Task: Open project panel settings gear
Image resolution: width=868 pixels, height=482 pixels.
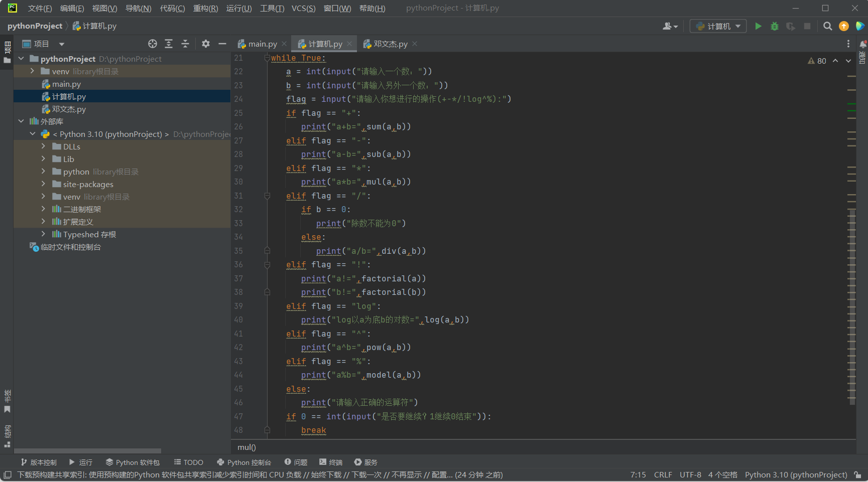Action: pyautogui.click(x=206, y=44)
